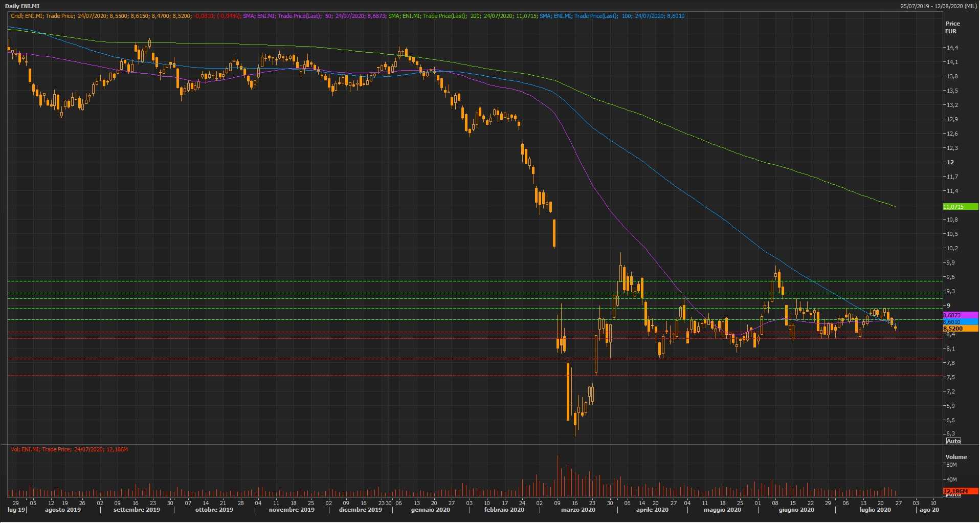Click the Vol ENI.MI volume legend text
This screenshot has width=980, height=523.
pyautogui.click(x=69, y=449)
